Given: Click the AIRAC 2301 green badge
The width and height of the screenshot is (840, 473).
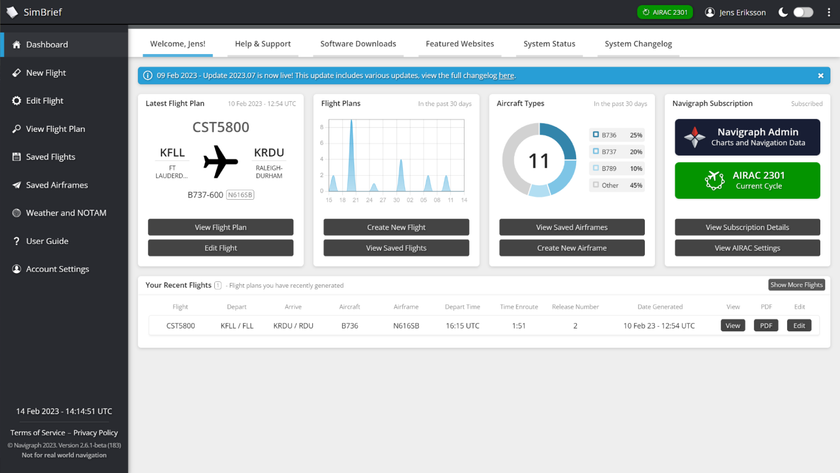Looking at the screenshot, I should [x=665, y=12].
